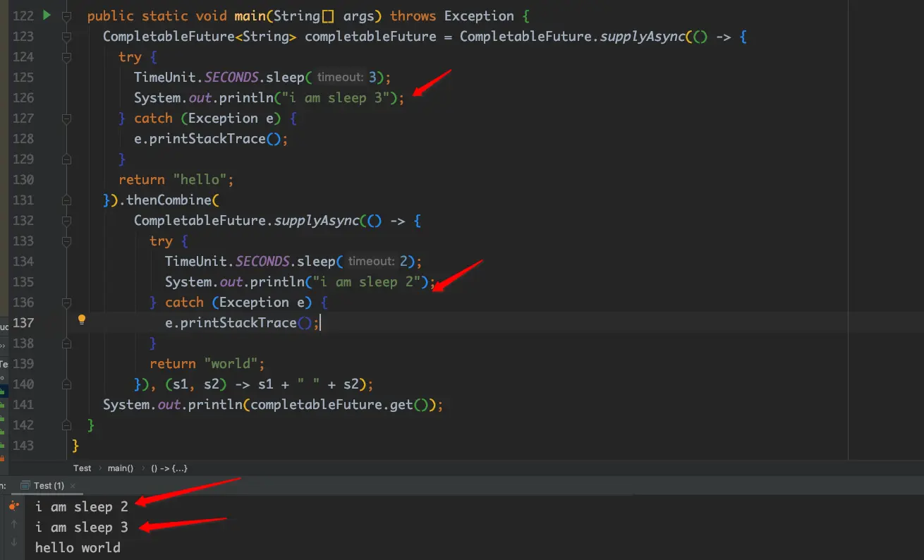Click the completableFuture variable declaration on line 123
The height and width of the screenshot is (560, 924).
pos(370,36)
